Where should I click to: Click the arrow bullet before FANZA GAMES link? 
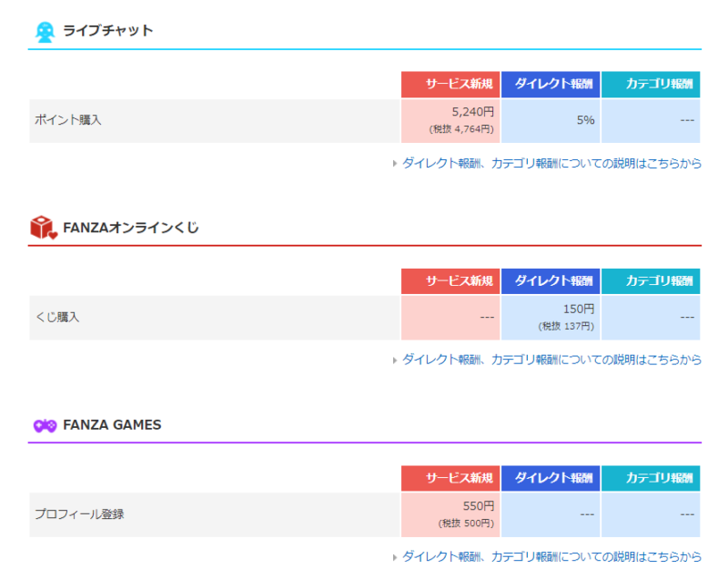tap(395, 557)
